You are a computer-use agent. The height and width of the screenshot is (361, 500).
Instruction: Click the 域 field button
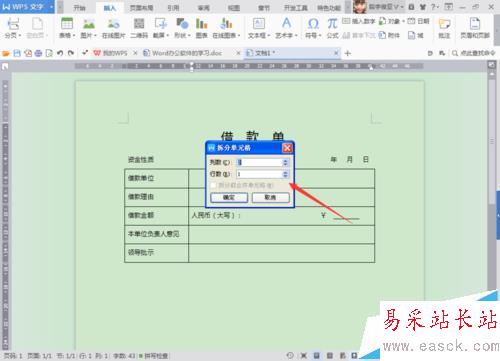click(x=416, y=35)
